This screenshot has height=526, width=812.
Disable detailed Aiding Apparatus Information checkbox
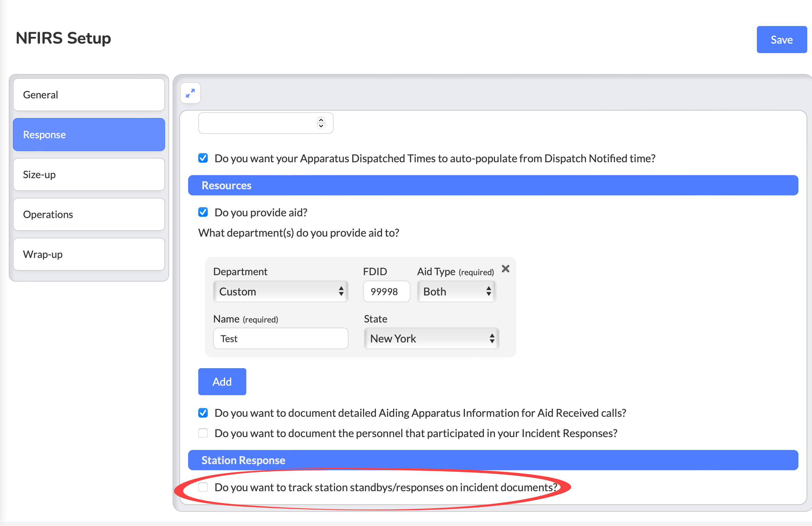[203, 413]
